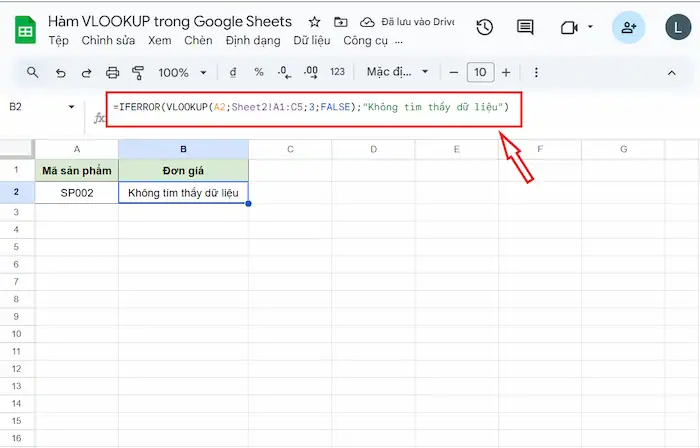
Task: Expand the zoom 100% dropdown
Action: [x=182, y=72]
